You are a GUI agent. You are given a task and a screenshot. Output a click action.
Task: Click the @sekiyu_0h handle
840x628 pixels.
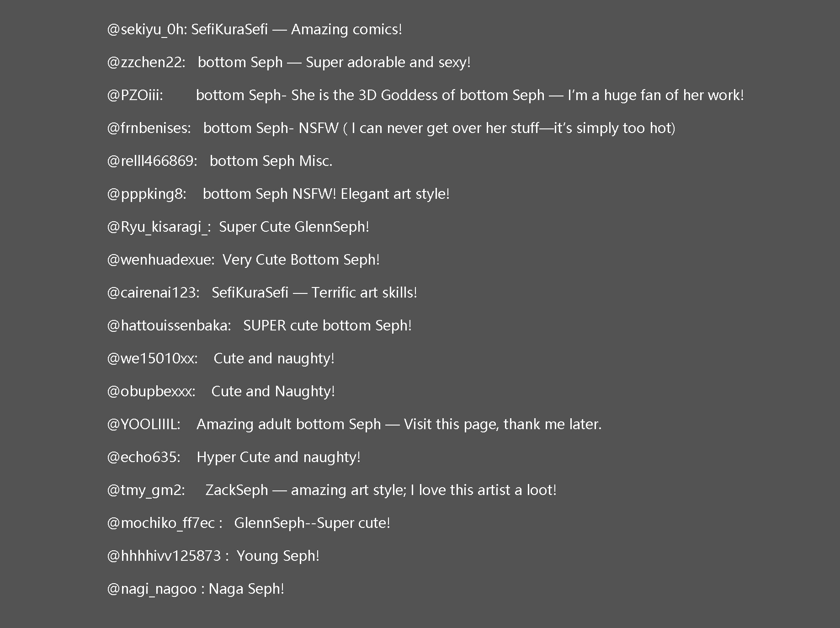[x=146, y=30]
